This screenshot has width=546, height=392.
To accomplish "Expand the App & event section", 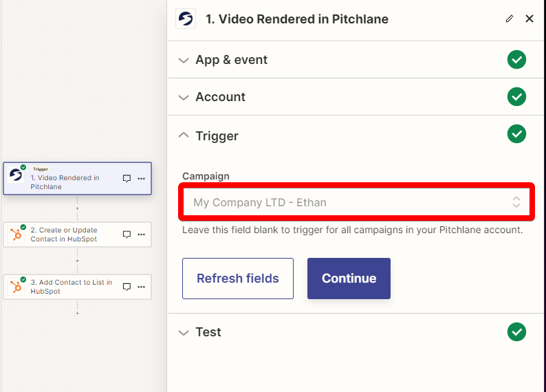I will [x=356, y=60].
